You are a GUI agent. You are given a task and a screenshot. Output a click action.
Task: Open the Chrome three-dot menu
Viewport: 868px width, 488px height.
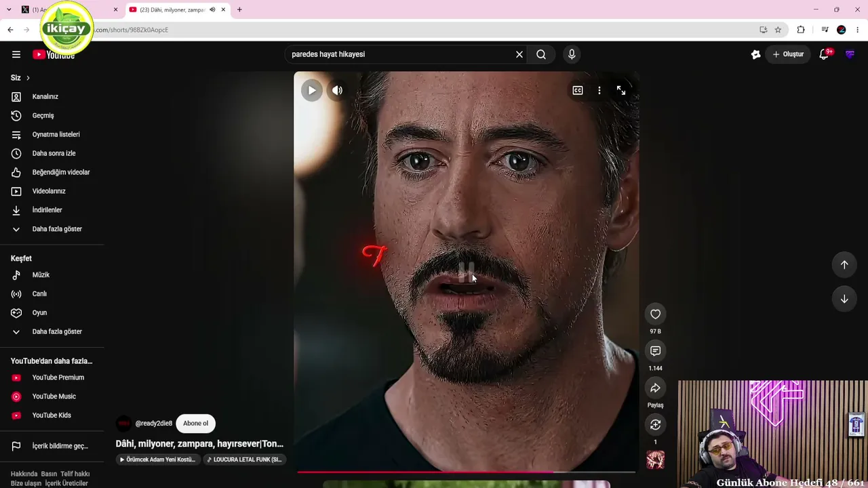point(858,30)
